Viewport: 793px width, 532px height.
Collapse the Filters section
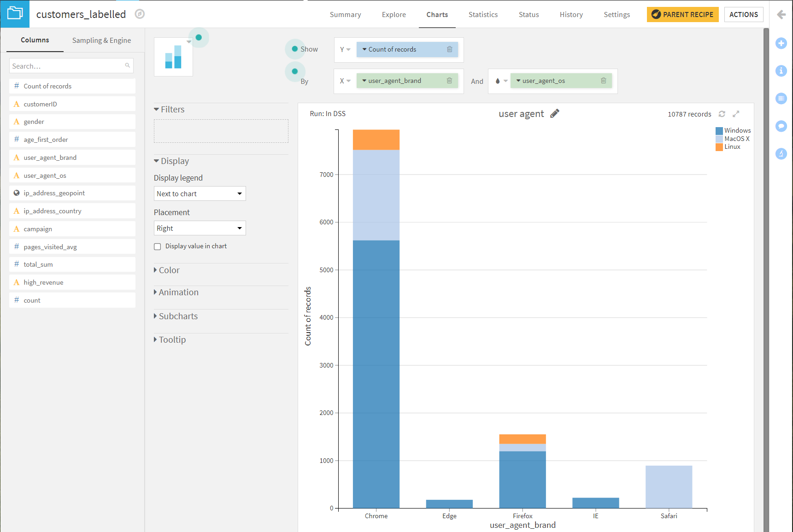[169, 109]
